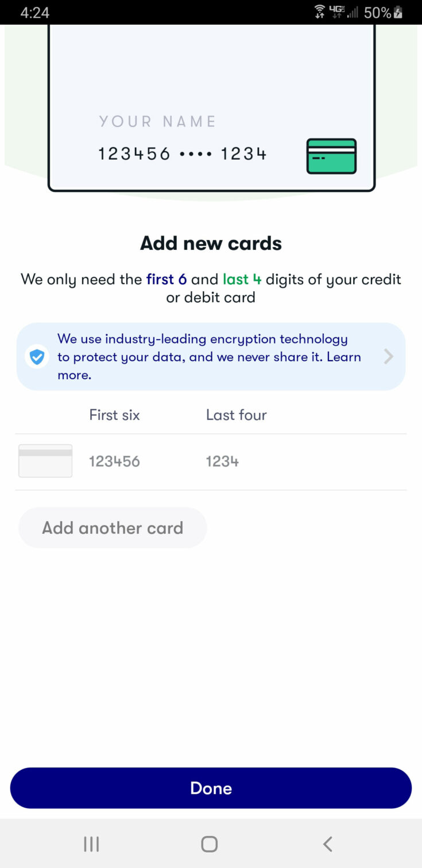Screen dimensions: 422x868
Task: Open recent apps navigation icon
Action: (x=91, y=843)
